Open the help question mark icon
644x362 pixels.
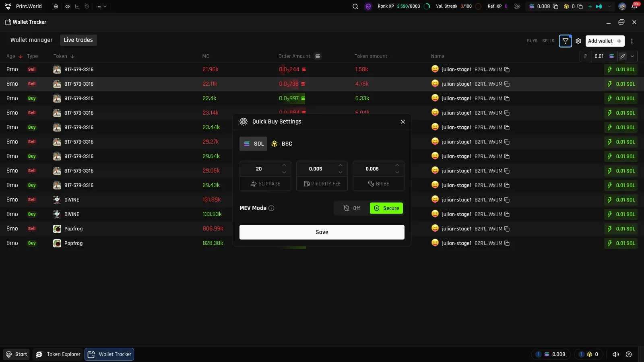[x=629, y=354]
